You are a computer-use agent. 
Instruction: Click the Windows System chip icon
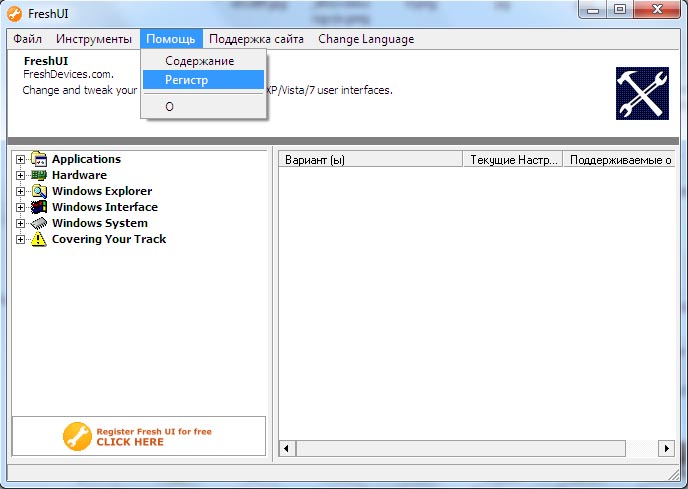(x=39, y=223)
